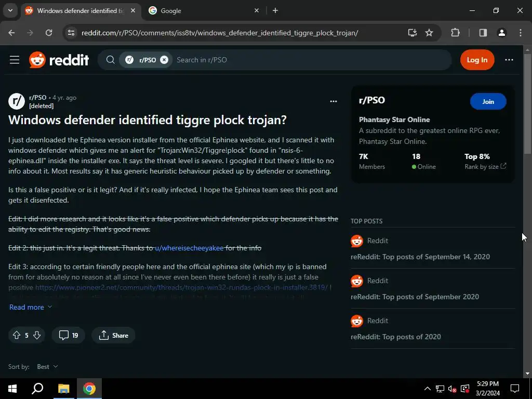The width and height of the screenshot is (532, 399).
Task: Open the tab search dropdown arrow
Action: click(10, 10)
